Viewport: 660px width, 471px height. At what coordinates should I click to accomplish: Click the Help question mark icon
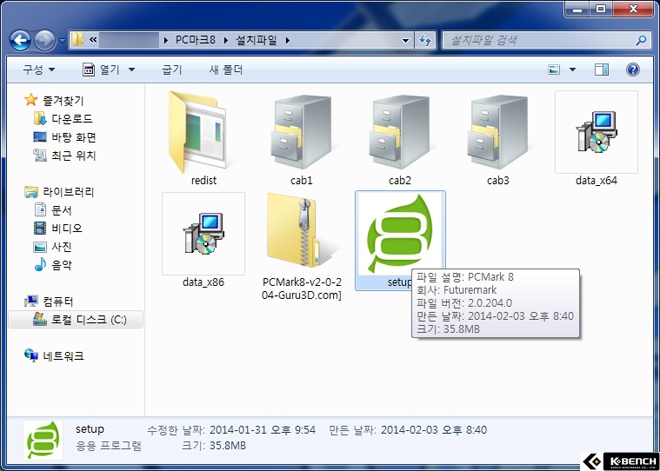(633, 69)
